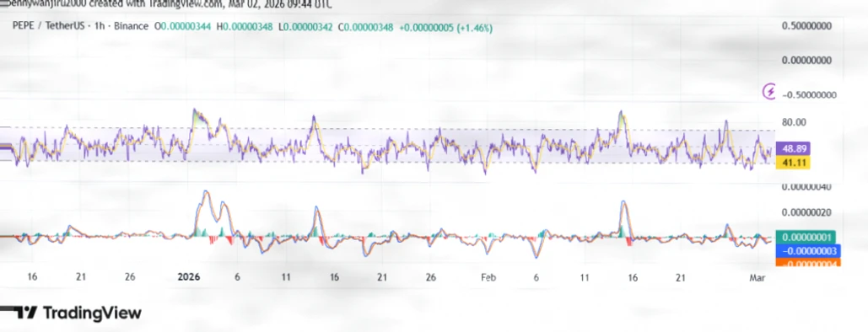Click the Feb label on time axis

(488, 277)
